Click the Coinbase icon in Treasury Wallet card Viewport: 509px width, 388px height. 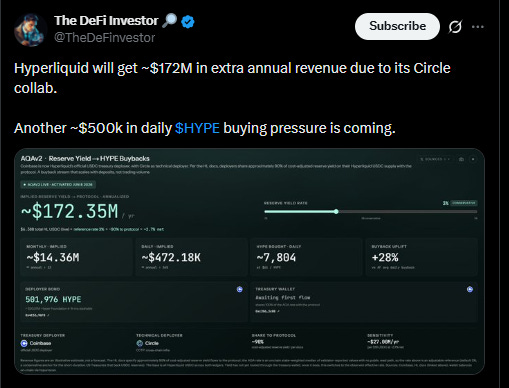(x=470, y=289)
